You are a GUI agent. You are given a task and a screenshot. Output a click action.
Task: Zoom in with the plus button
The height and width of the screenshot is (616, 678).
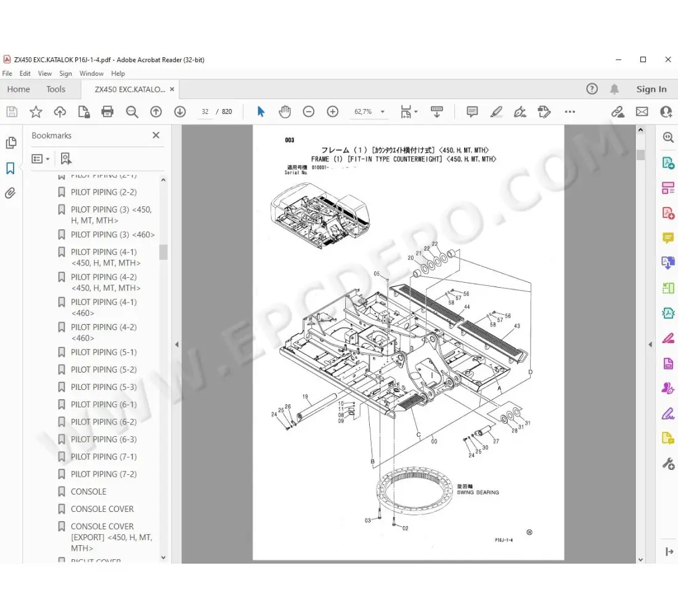(x=332, y=112)
